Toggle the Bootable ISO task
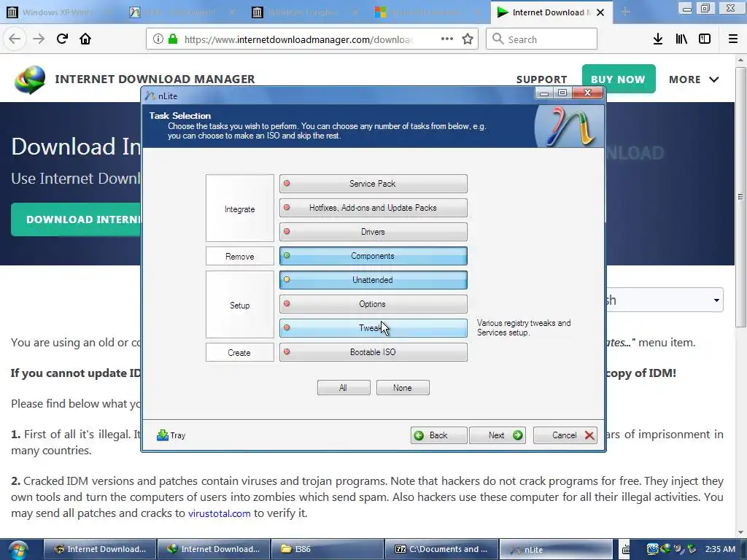747x560 pixels. 373,352
